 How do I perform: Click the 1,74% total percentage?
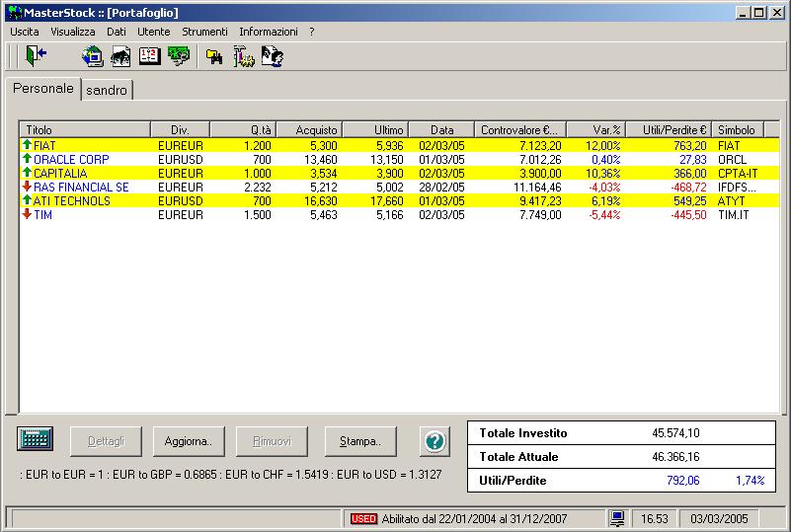[751, 480]
